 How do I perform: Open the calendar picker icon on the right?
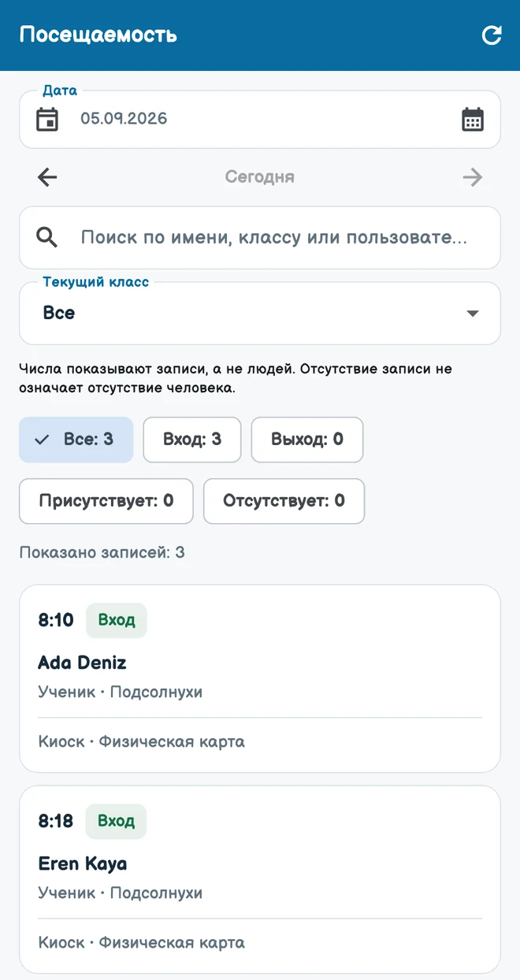(x=473, y=119)
